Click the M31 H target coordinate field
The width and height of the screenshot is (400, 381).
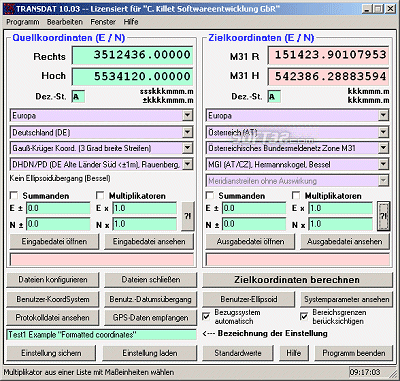328,77
